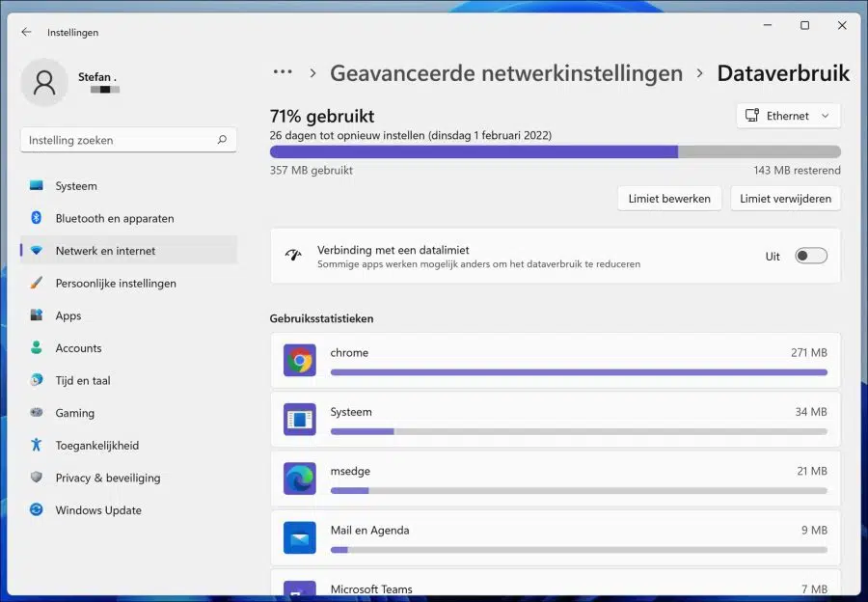The height and width of the screenshot is (602, 868).
Task: Click the Mail en Agenda usage bar
Action: 579,550
